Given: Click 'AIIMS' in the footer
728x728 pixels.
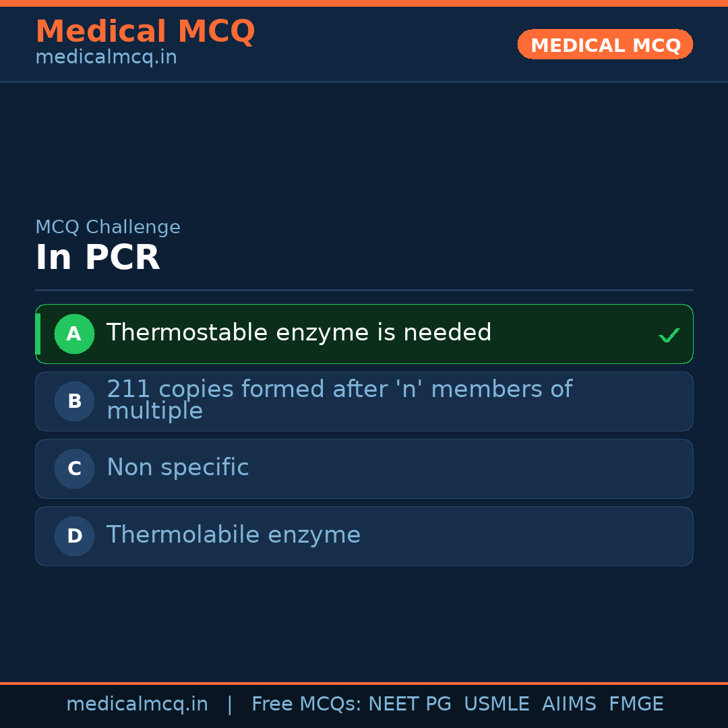Looking at the screenshot, I should pyautogui.click(x=569, y=704).
